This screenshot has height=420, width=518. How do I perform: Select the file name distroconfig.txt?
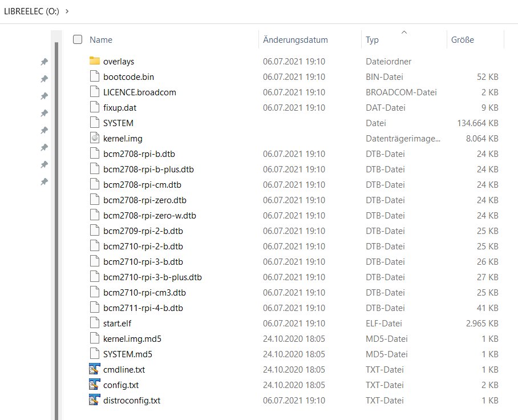pyautogui.click(x=131, y=401)
